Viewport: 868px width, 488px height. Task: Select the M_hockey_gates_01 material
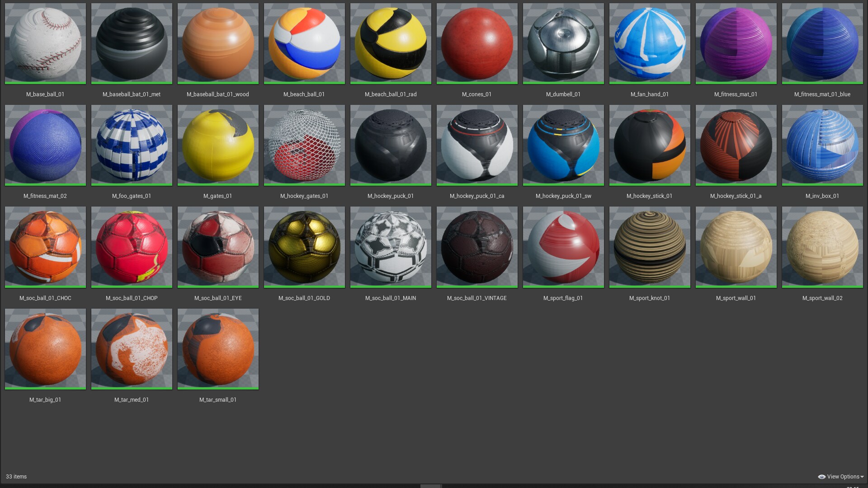click(x=304, y=145)
